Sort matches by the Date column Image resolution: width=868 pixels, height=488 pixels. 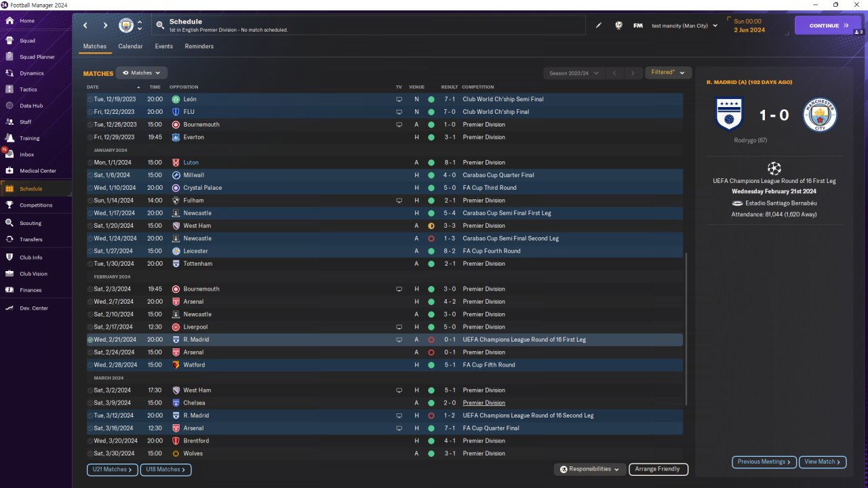93,87
